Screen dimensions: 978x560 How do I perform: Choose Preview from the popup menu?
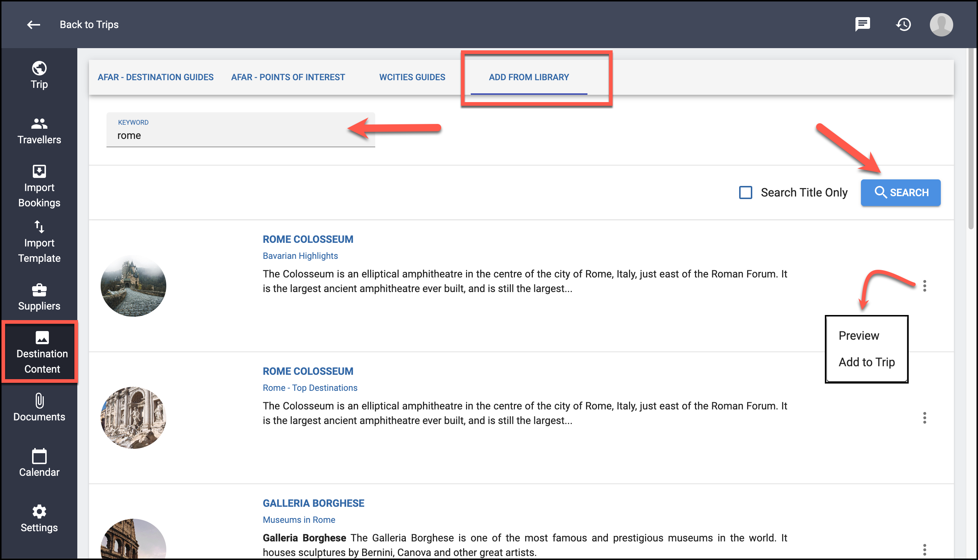(859, 336)
